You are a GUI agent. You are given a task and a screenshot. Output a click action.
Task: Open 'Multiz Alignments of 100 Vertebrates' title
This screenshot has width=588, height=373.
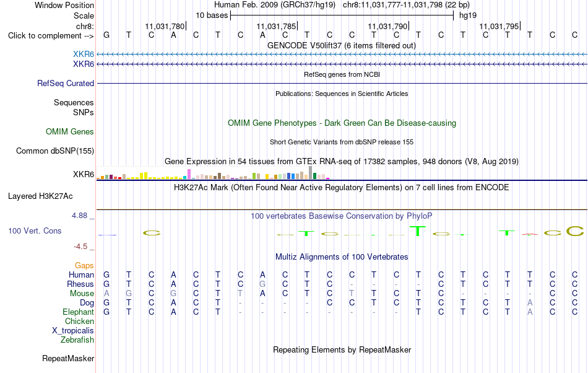(342, 257)
